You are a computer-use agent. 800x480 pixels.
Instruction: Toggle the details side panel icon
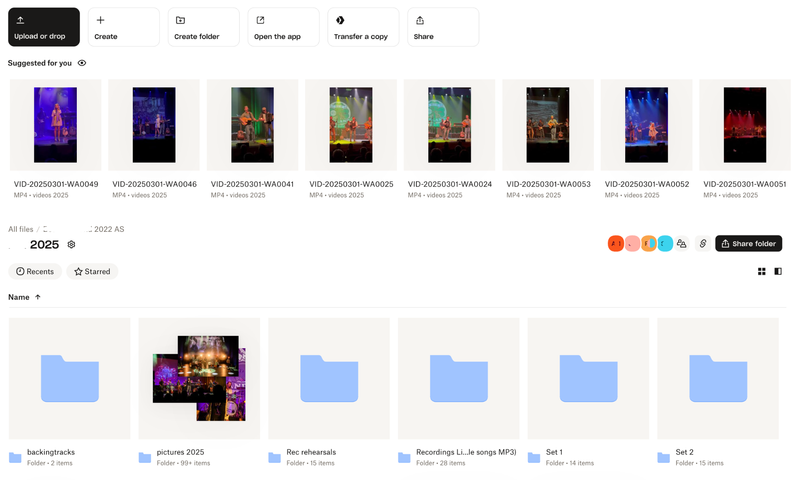pyautogui.click(x=778, y=271)
